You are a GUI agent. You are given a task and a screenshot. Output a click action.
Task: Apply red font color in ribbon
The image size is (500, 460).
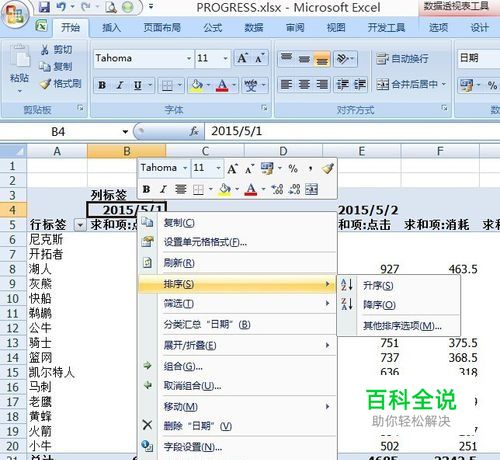(222, 85)
